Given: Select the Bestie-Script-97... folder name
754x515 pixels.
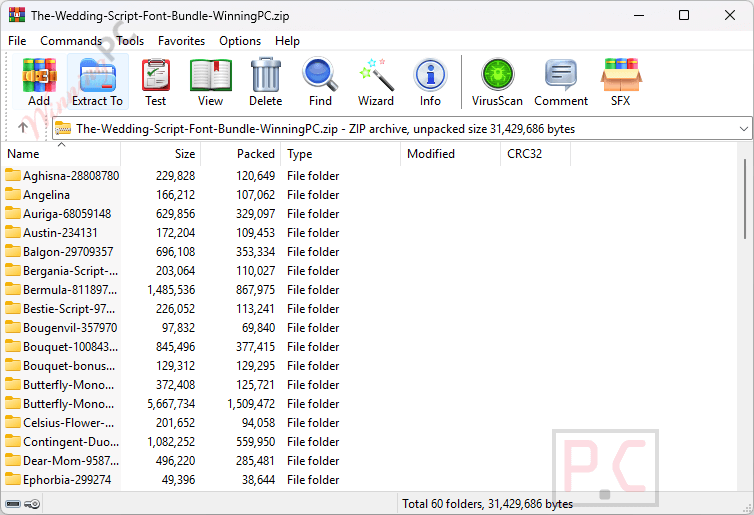Looking at the screenshot, I should tap(69, 309).
